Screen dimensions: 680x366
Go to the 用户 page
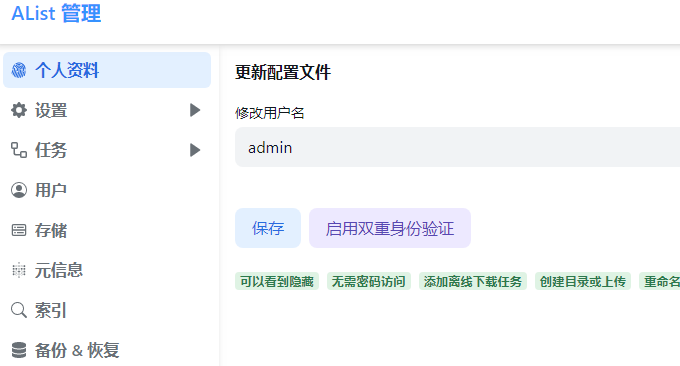tap(107, 190)
